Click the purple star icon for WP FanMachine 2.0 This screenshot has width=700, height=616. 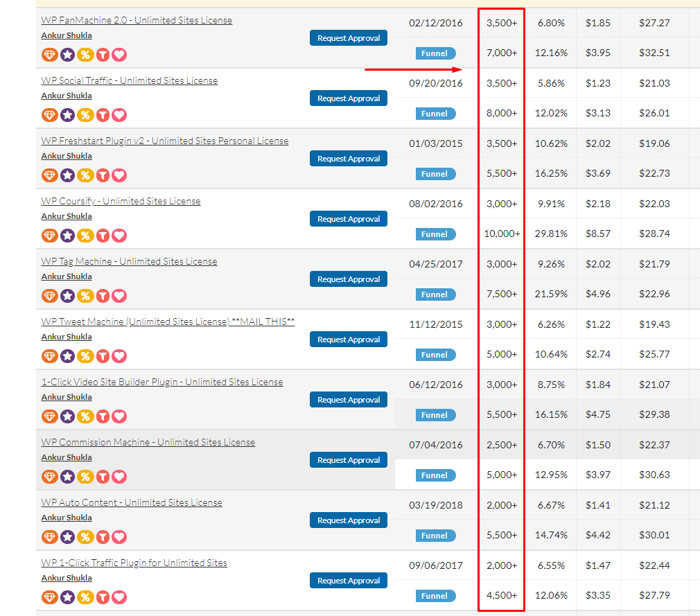(x=67, y=55)
